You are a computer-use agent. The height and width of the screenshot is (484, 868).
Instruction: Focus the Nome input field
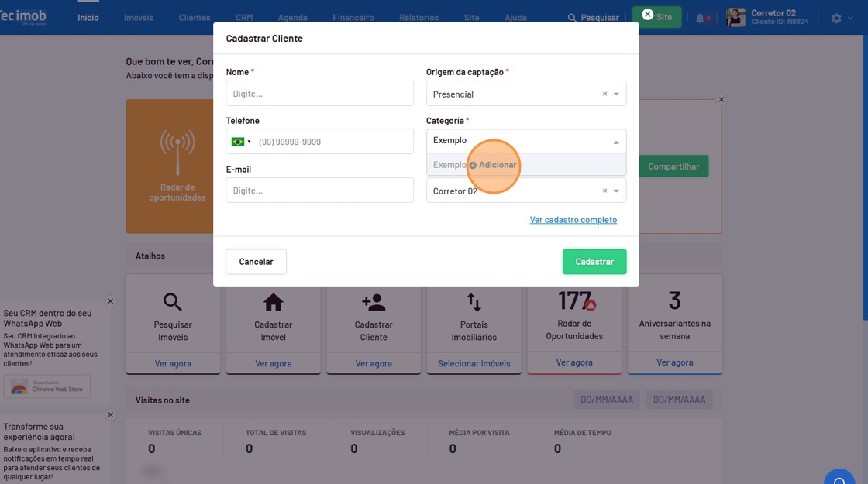point(319,94)
